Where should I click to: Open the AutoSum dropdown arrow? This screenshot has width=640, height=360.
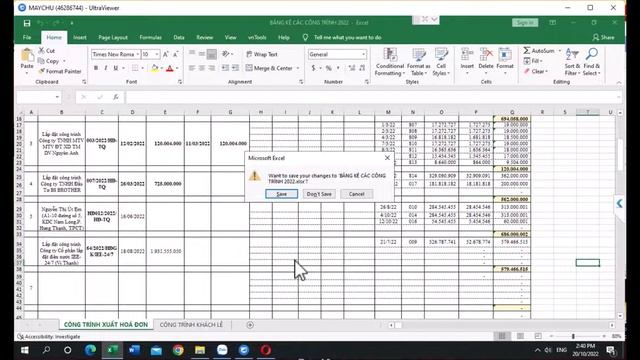560,51
